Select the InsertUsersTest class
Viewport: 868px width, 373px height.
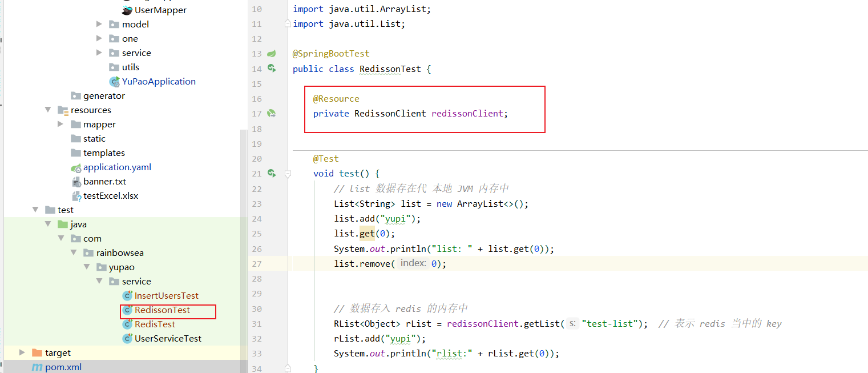(x=166, y=296)
